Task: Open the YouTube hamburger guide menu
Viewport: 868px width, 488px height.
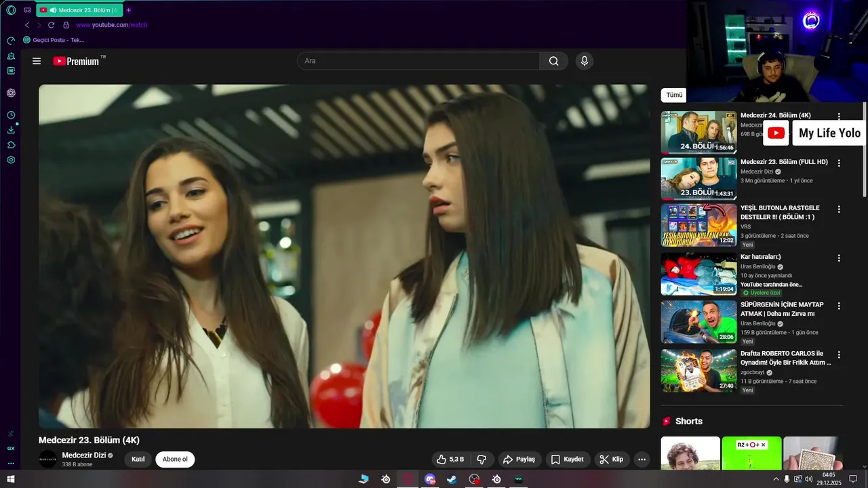Action: (x=37, y=61)
